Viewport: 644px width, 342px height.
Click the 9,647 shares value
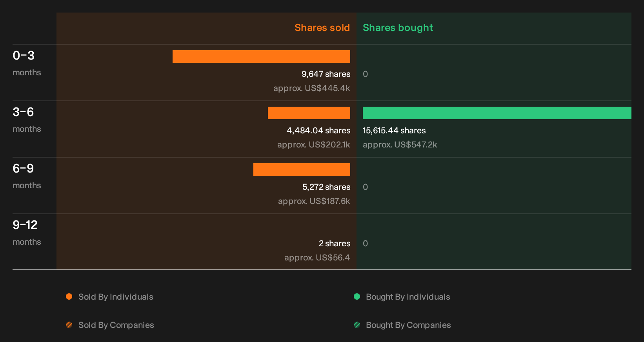(326, 74)
